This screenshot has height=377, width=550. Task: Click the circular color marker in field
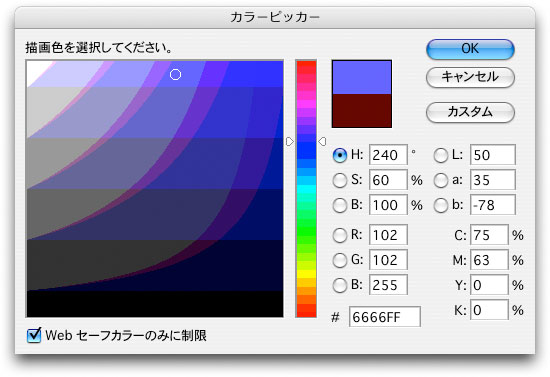tap(175, 74)
